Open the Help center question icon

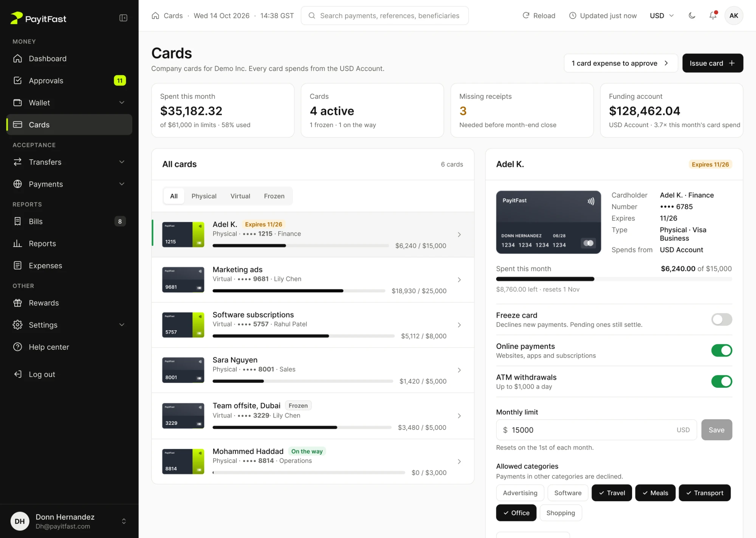tap(17, 347)
